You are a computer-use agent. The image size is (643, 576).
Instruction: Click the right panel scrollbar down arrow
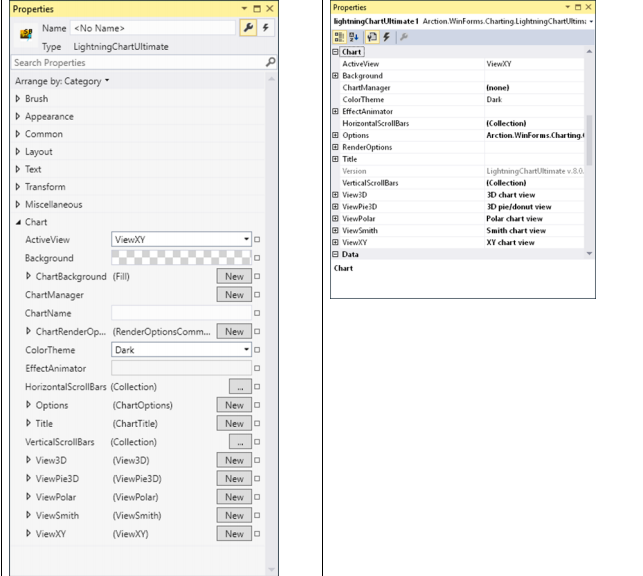coord(589,254)
